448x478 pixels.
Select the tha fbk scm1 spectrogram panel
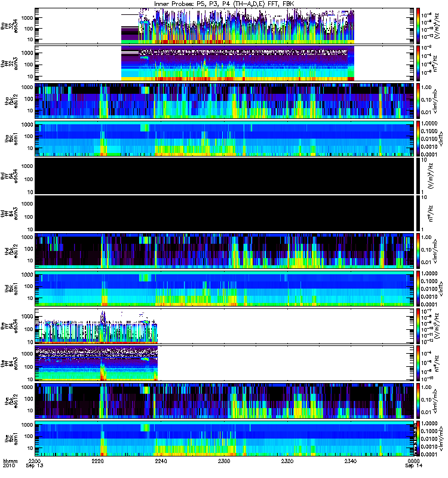pyautogui.click(x=225, y=139)
